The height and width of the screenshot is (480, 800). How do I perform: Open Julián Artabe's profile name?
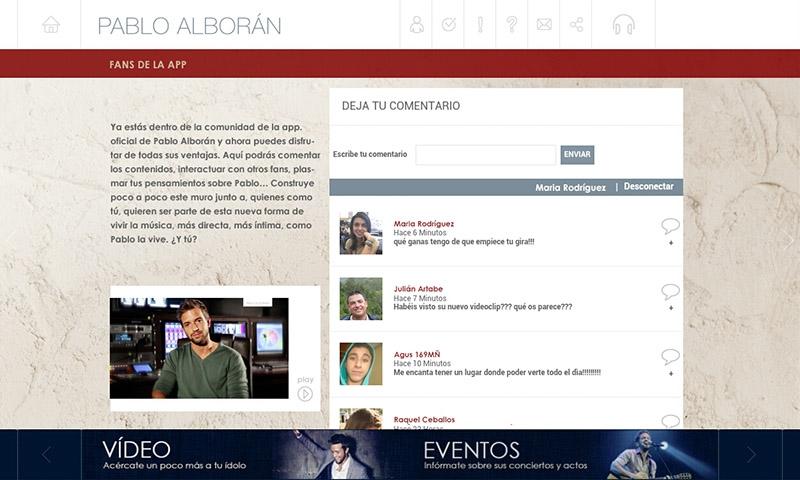tap(418, 289)
